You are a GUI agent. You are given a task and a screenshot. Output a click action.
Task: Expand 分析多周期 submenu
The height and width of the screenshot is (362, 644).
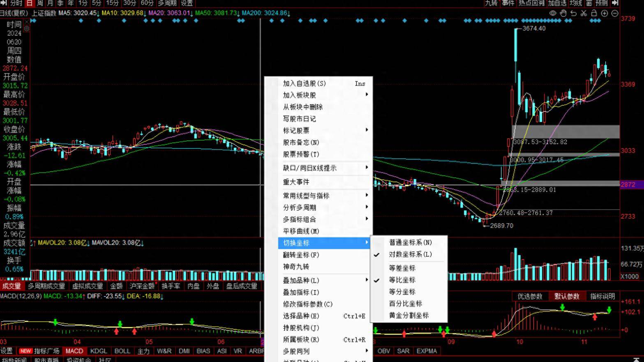pyautogui.click(x=324, y=208)
